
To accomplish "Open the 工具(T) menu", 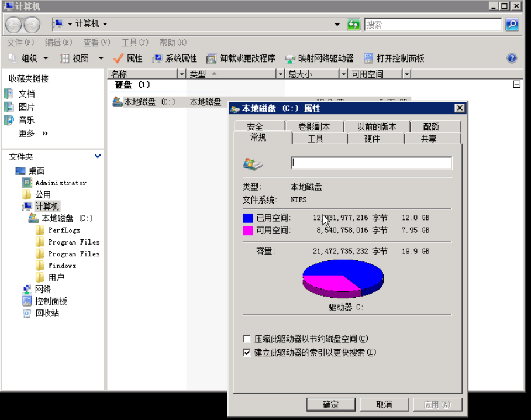I will click(135, 42).
